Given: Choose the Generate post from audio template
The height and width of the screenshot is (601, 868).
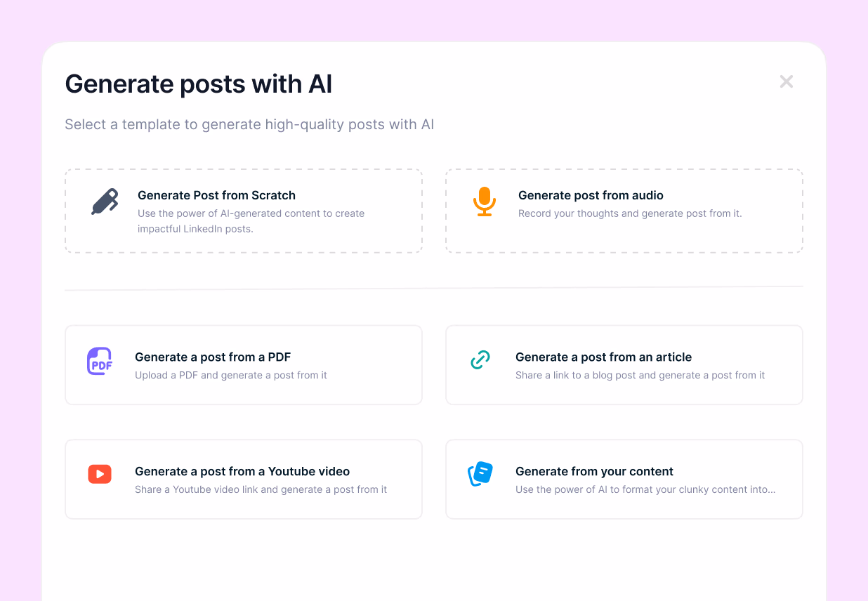Looking at the screenshot, I should coord(624,211).
